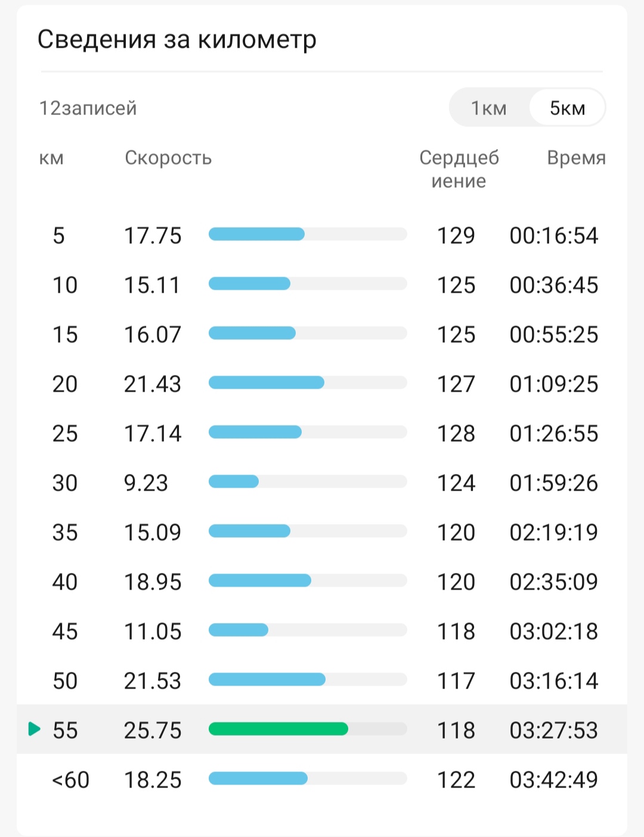
Task: Select the slowest split, speed 9.23
Action: click(x=322, y=483)
